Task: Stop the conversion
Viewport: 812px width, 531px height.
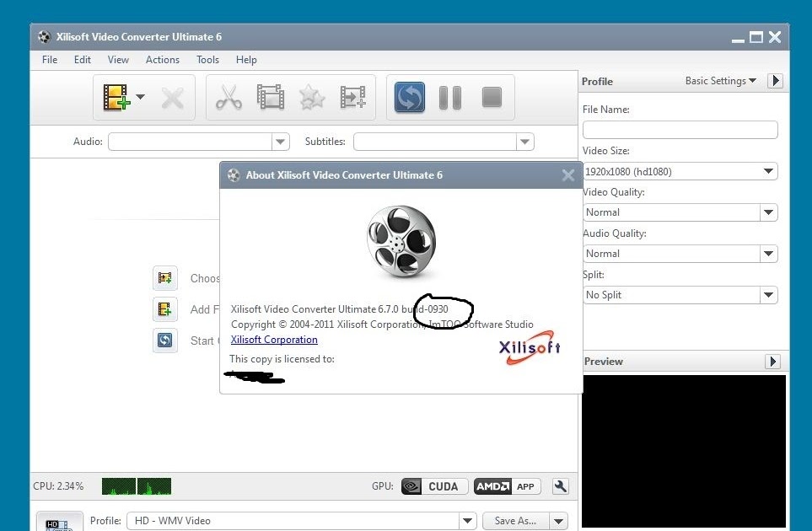Action: point(492,97)
